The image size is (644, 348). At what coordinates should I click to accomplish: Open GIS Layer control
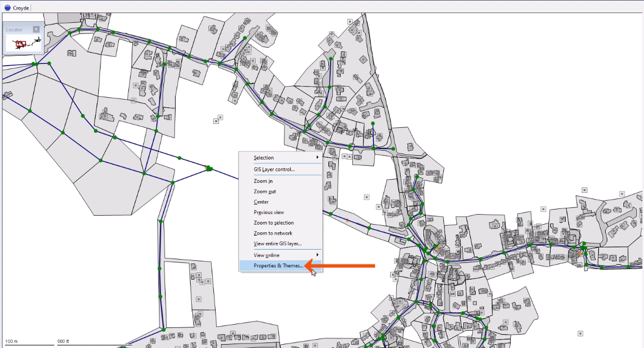pyautogui.click(x=275, y=169)
